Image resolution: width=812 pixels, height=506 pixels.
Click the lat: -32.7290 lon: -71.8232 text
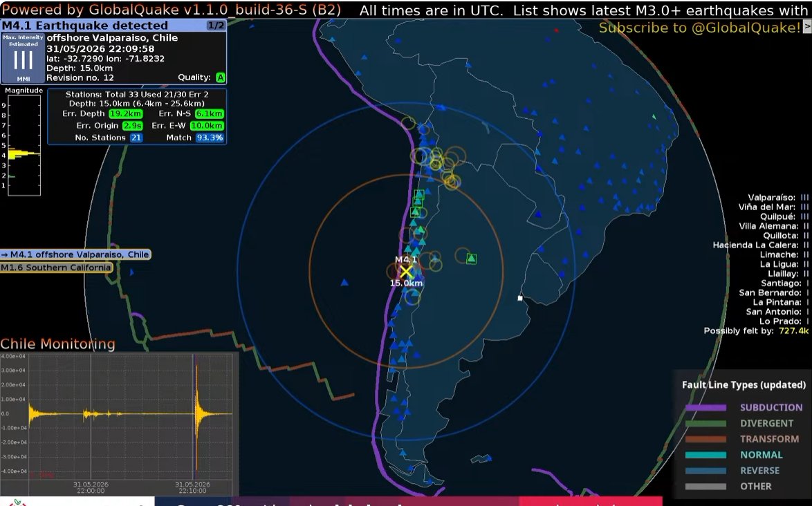(105, 59)
